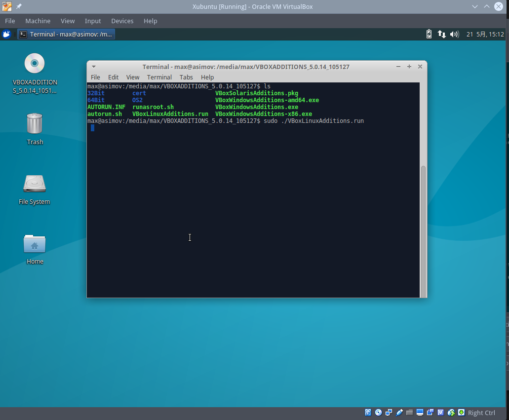The width and height of the screenshot is (509, 420).
Task: Click VBoxWindowsAdditions-amd64.exe in the listing
Action: click(x=267, y=100)
